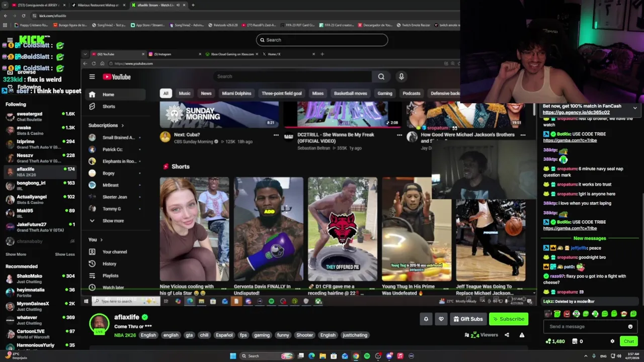Click the Gift Subs button

(x=468, y=319)
